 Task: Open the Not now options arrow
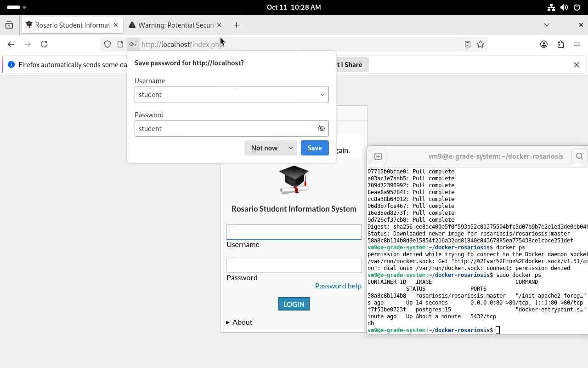290,148
